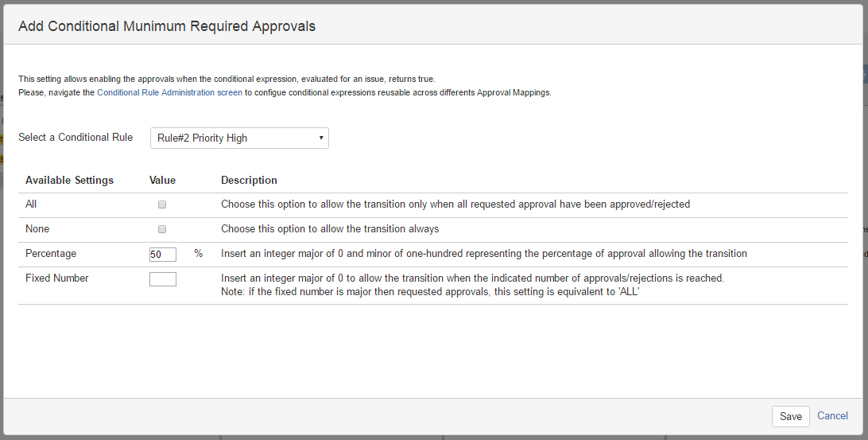Click the 'Select a Conditional Rule' label
The height and width of the screenshot is (440, 868).
pos(76,138)
